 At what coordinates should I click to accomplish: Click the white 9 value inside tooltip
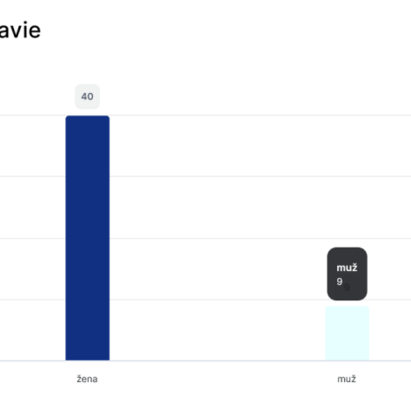(x=339, y=282)
